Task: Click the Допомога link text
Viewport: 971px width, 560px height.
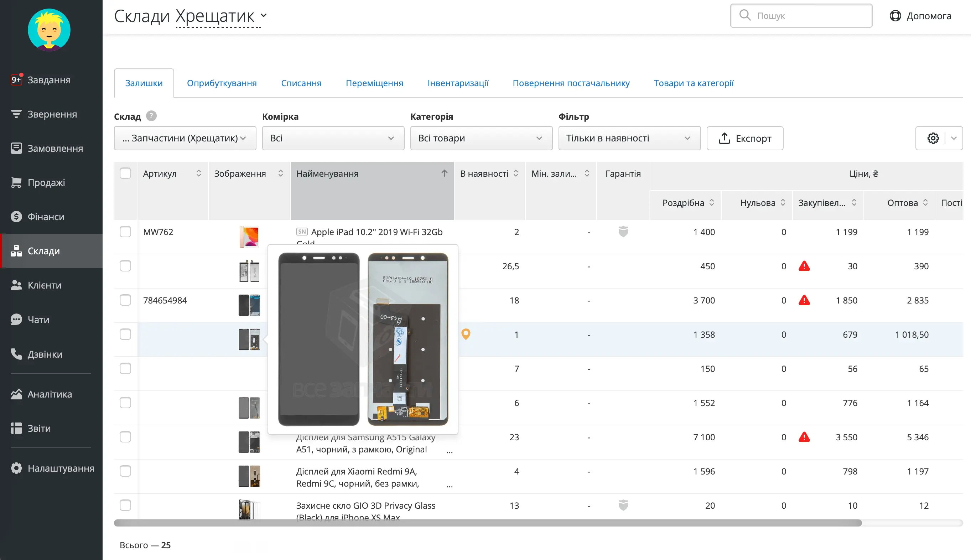Action: (929, 16)
